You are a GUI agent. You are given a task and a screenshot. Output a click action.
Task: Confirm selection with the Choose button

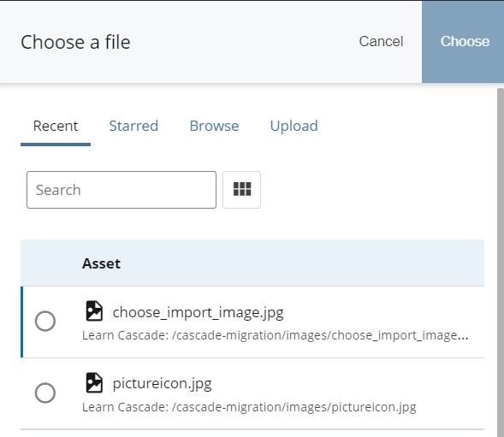point(463,41)
